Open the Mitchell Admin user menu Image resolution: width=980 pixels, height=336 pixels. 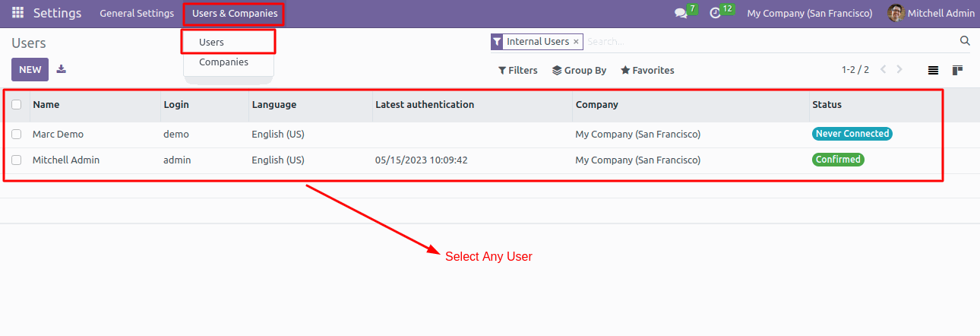[931, 14]
